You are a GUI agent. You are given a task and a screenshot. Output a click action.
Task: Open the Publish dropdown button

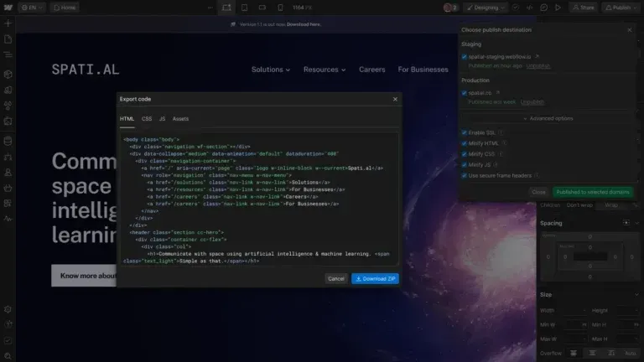(621, 8)
